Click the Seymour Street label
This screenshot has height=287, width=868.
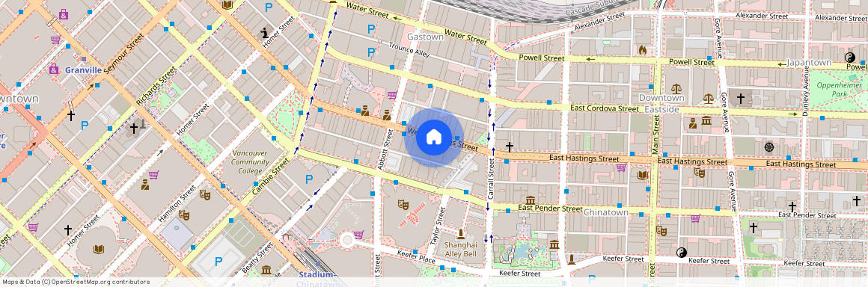pyautogui.click(x=123, y=53)
